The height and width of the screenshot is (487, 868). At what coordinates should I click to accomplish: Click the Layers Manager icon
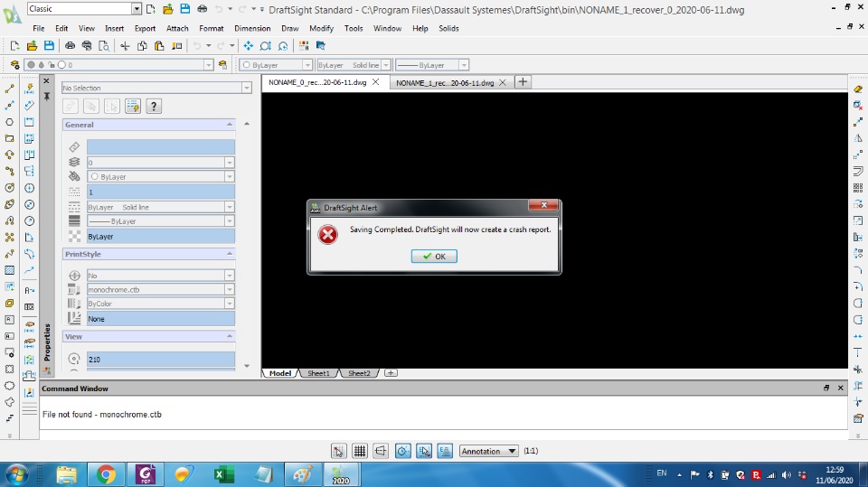coord(15,65)
